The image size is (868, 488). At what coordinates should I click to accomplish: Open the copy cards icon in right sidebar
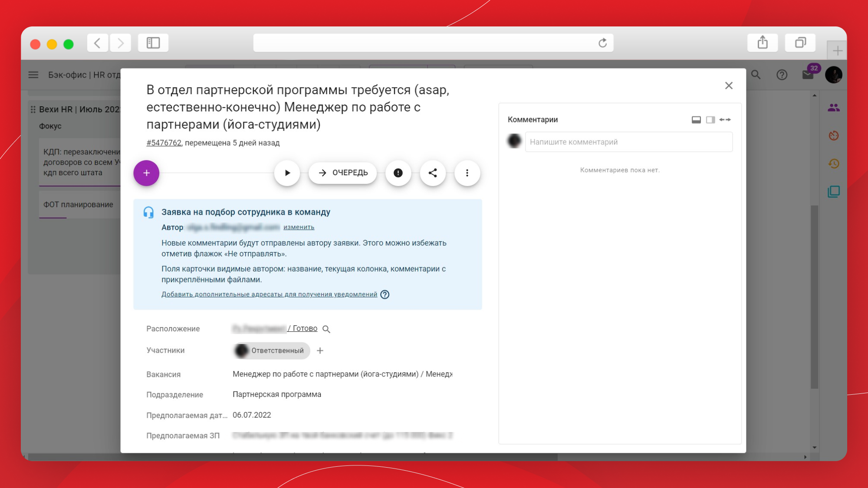click(833, 191)
